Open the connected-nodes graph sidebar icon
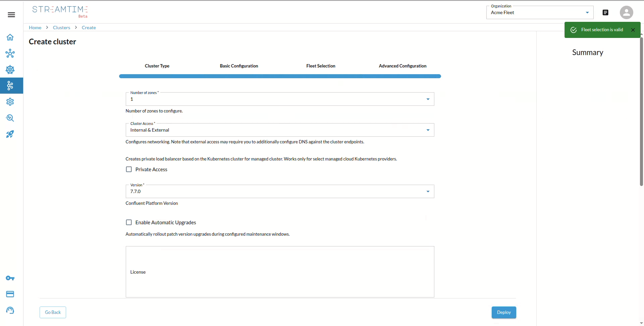The image size is (644, 326). (10, 53)
